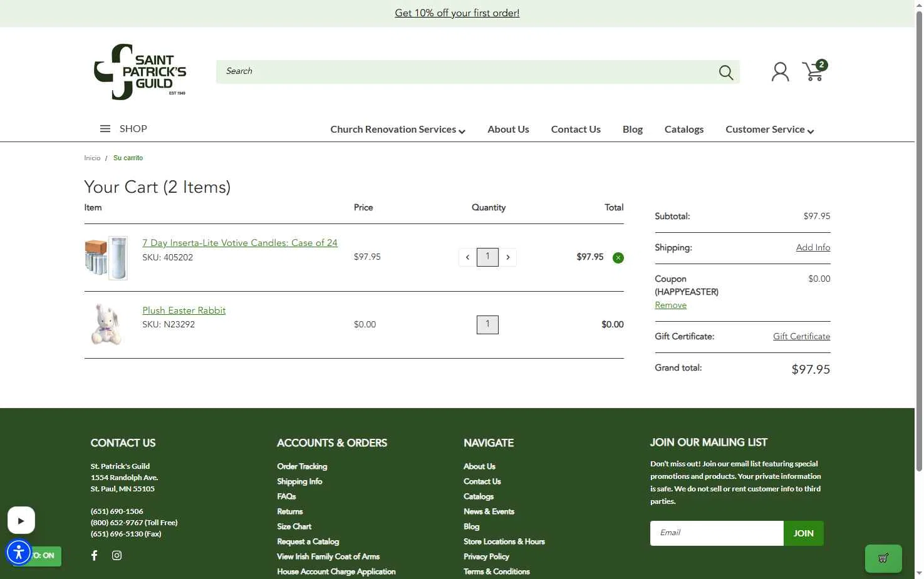Click the mailing list Email field
The image size is (924, 579).
pyautogui.click(x=717, y=533)
